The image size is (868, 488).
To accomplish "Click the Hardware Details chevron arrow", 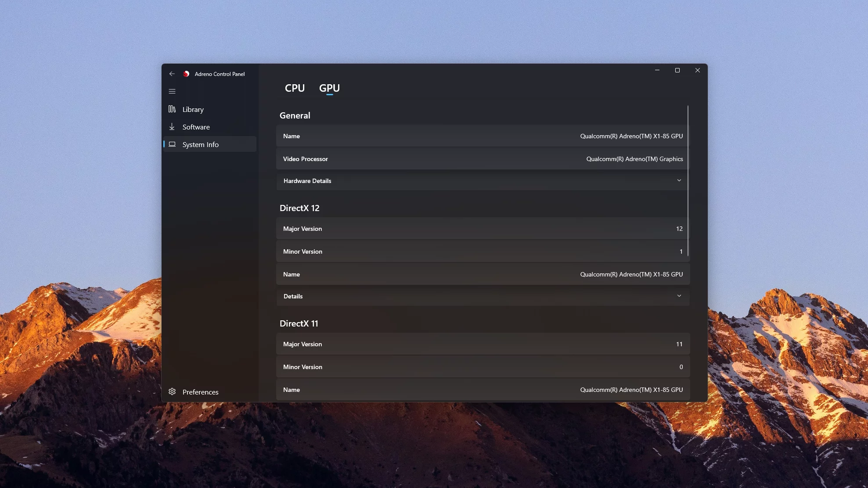I will (679, 180).
